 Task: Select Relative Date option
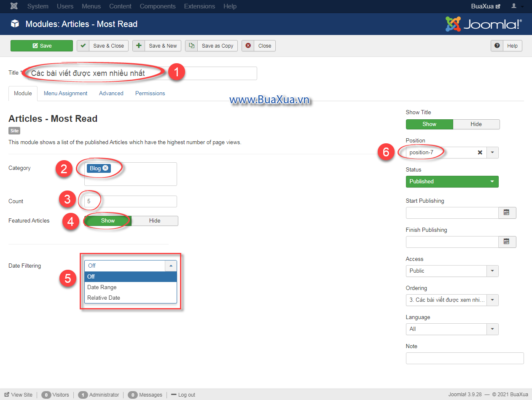point(131,298)
